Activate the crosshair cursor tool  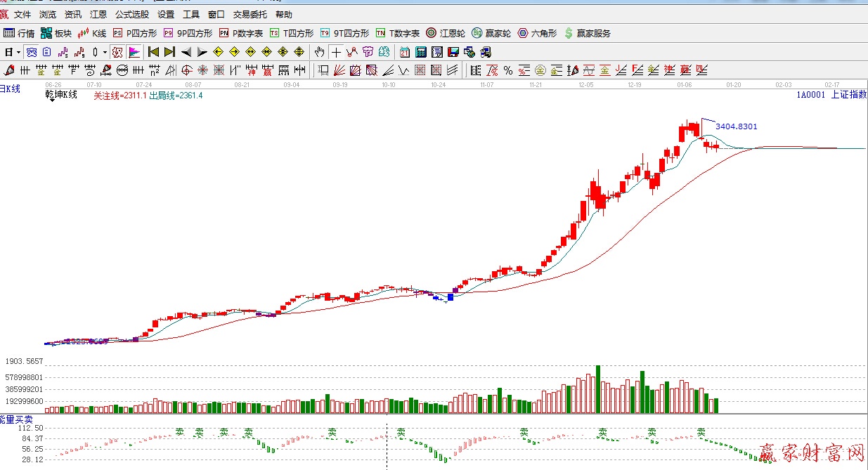click(x=337, y=52)
